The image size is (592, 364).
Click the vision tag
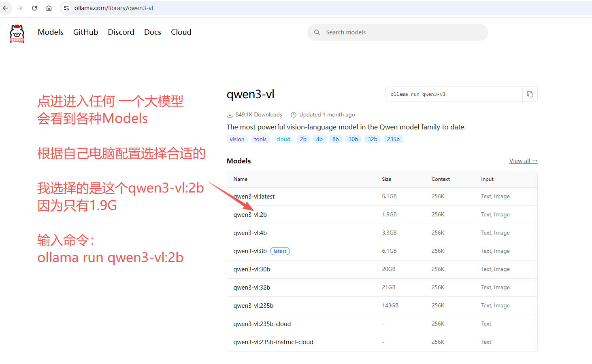pyautogui.click(x=237, y=139)
